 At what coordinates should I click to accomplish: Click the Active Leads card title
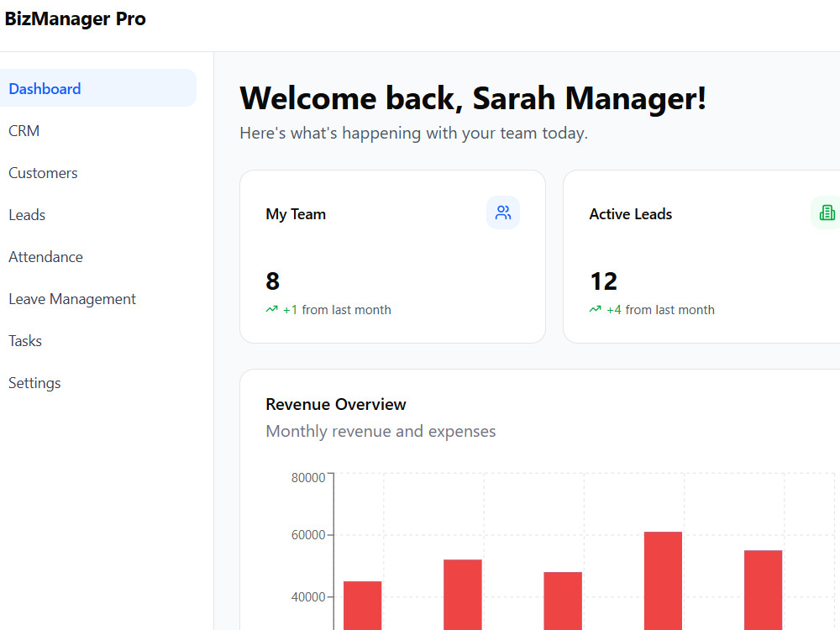[631, 214]
